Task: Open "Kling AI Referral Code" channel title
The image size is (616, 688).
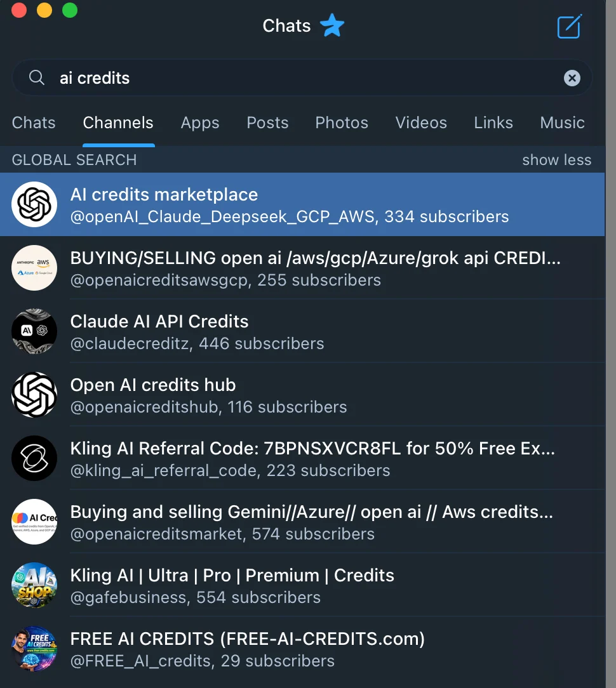Action: click(x=312, y=449)
